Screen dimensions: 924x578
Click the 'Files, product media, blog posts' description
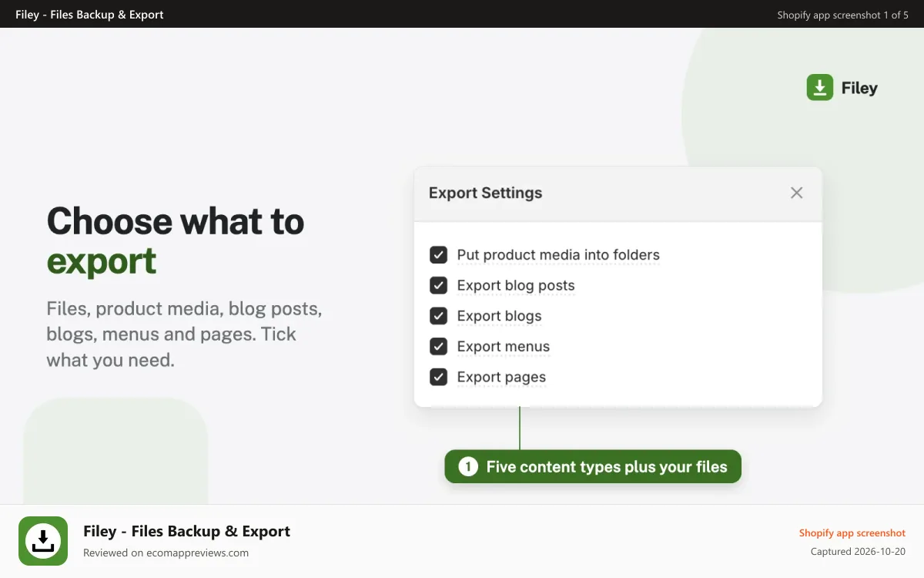click(184, 334)
